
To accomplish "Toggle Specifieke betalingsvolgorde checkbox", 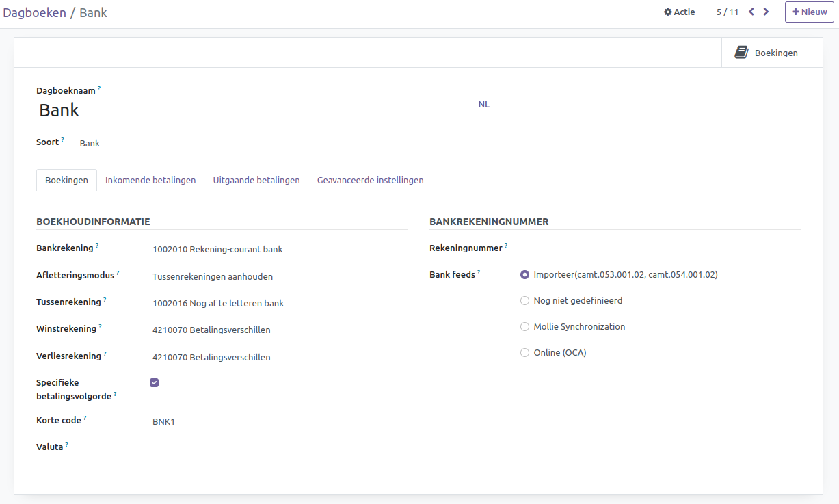I will click(x=154, y=382).
